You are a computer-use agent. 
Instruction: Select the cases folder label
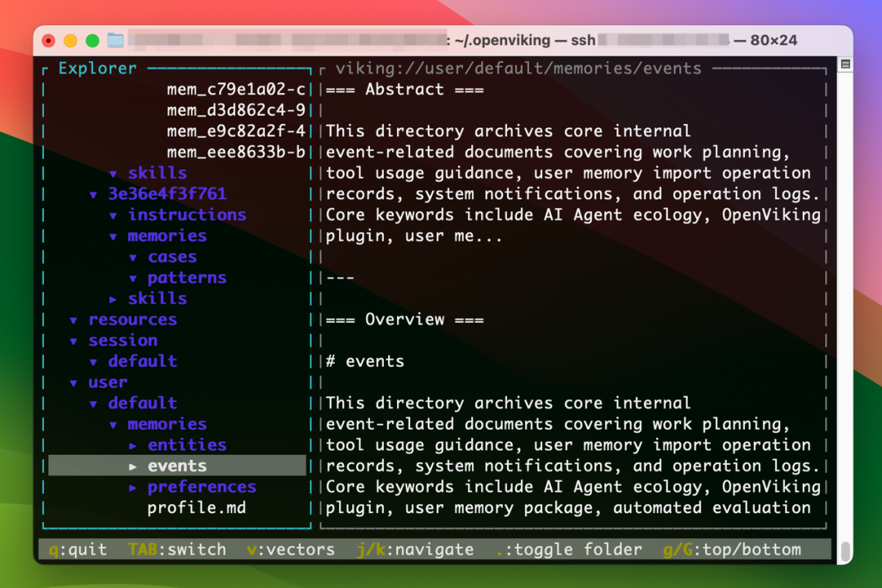click(x=172, y=257)
